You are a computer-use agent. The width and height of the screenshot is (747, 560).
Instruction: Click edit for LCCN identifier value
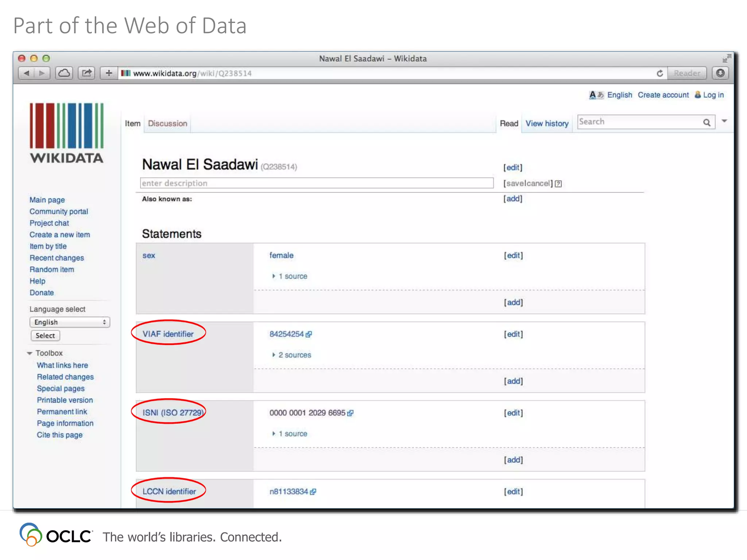(x=514, y=492)
